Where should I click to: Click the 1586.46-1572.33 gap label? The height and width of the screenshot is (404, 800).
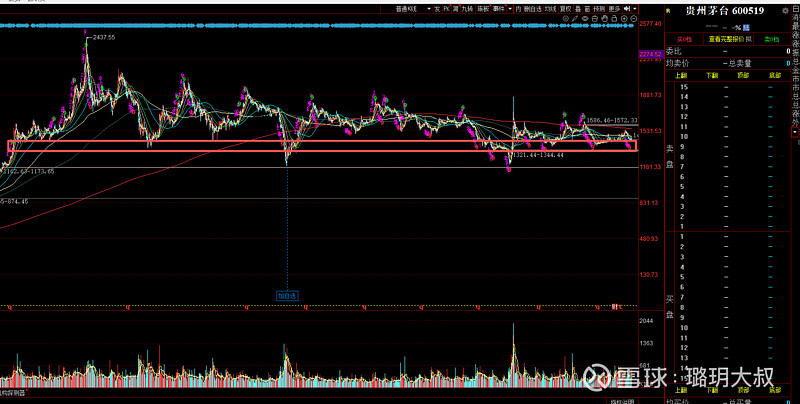tap(612, 120)
